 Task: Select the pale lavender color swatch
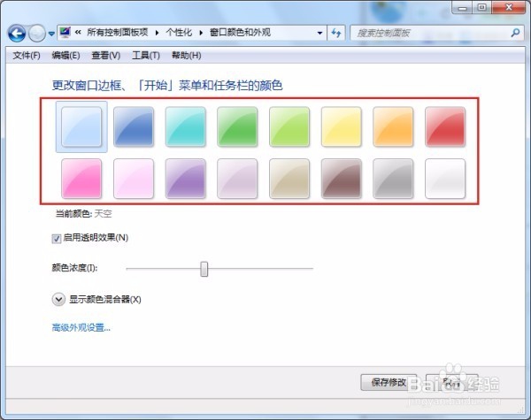tap(237, 179)
